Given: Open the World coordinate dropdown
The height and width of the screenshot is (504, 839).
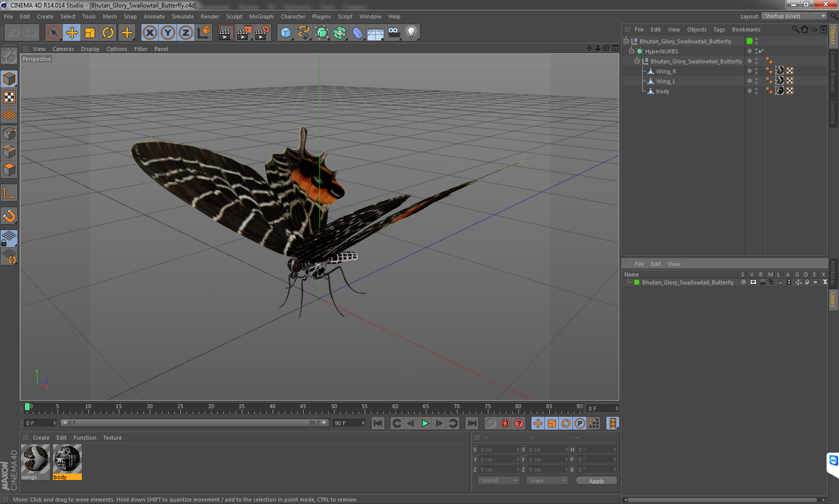Looking at the screenshot, I should click(499, 481).
